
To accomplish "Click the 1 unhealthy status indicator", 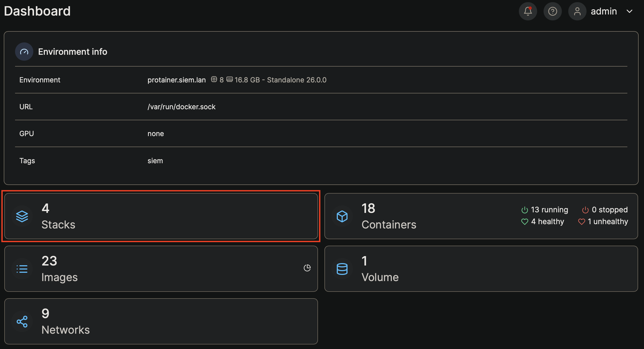I will coord(603,221).
